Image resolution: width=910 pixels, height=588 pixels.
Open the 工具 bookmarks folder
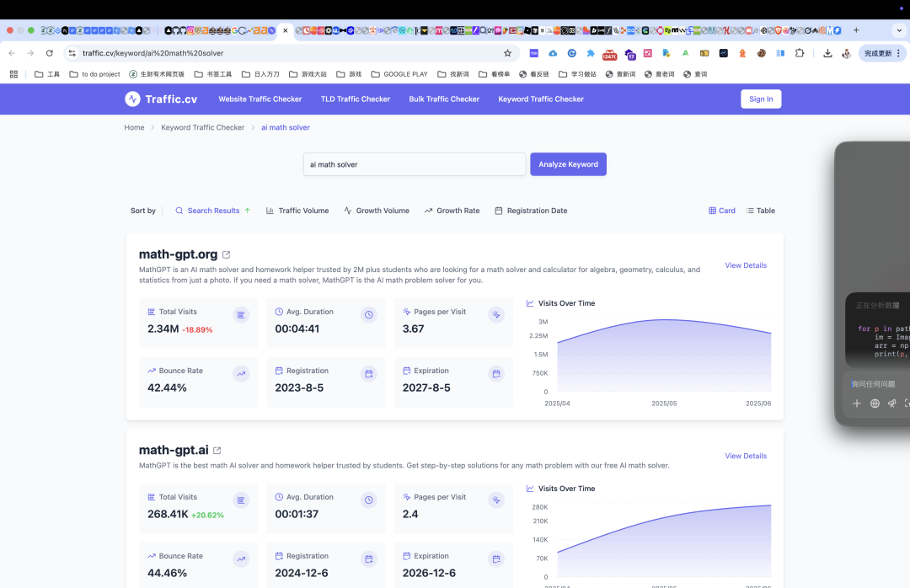coord(47,74)
